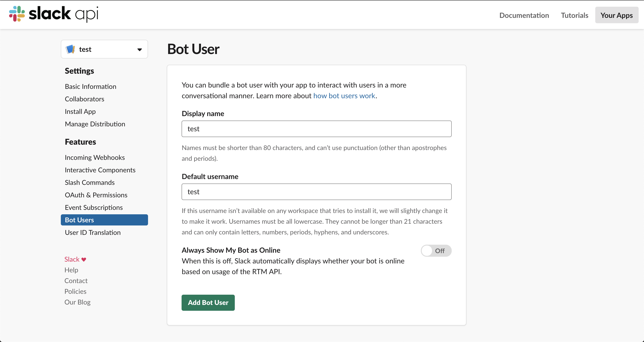Screen dimensions: 644x342
Task: Navigate to Basic Information settings
Action: [x=90, y=86]
